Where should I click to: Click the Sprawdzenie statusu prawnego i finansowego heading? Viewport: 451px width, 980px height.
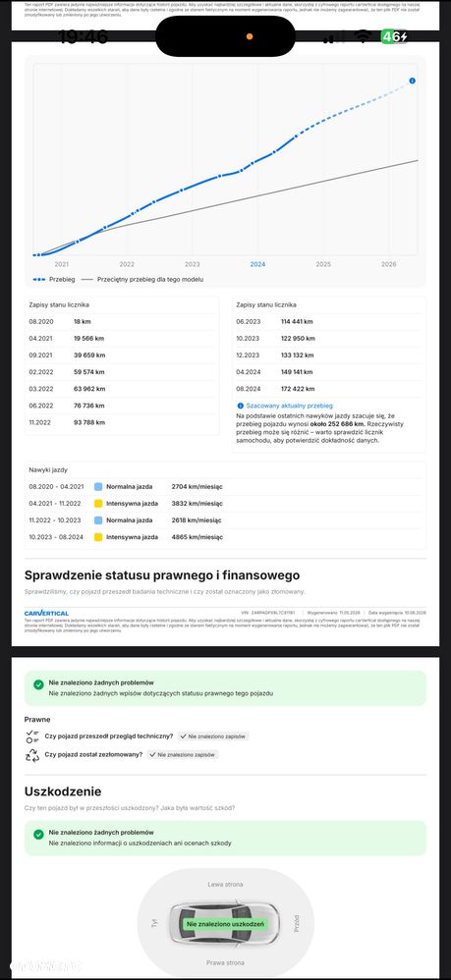click(x=162, y=575)
